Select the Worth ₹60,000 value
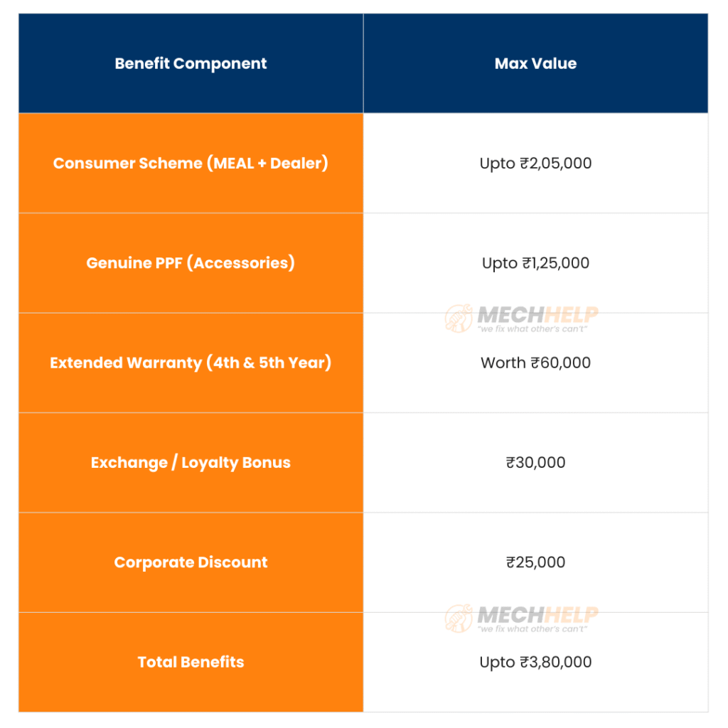Viewport: 728px width, 728px height. [535, 363]
